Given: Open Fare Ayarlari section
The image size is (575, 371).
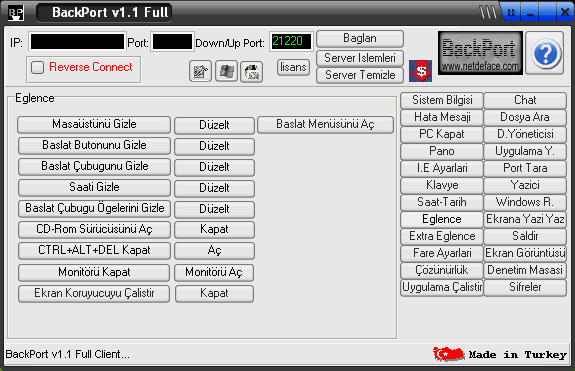Looking at the screenshot, I should click(442, 253).
